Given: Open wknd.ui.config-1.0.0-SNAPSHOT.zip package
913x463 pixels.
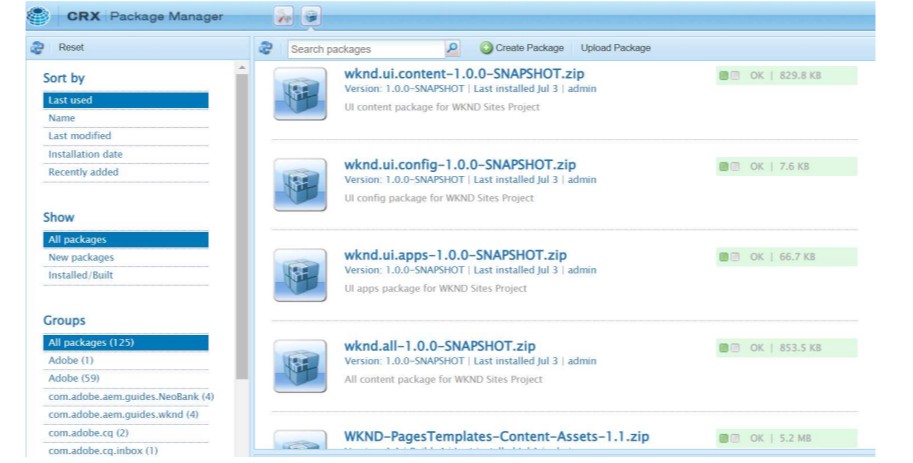Looking at the screenshot, I should point(460,165).
